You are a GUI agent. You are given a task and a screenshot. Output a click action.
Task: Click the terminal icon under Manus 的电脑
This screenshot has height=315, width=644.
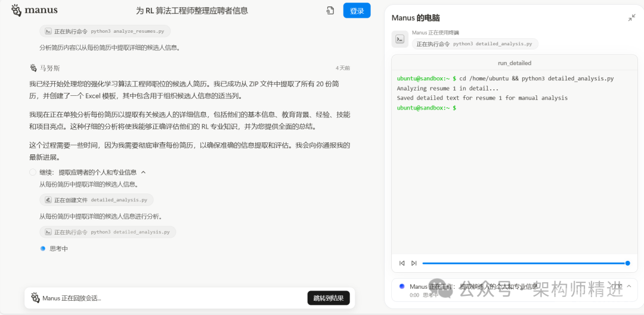click(400, 39)
